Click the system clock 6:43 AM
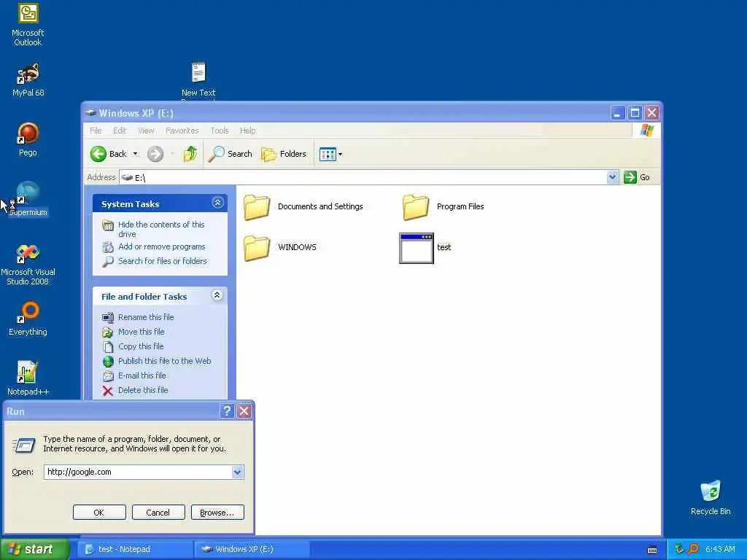 point(720,549)
